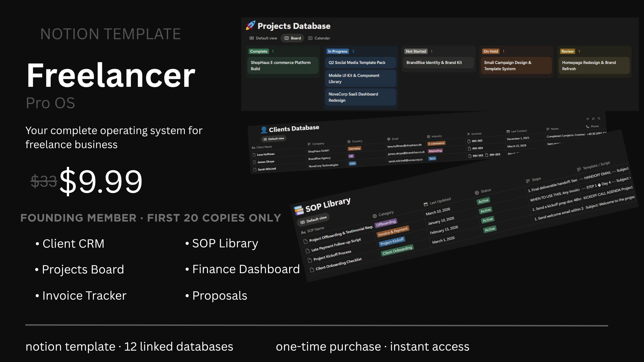Select Default view in Clients Database

pyautogui.click(x=274, y=139)
